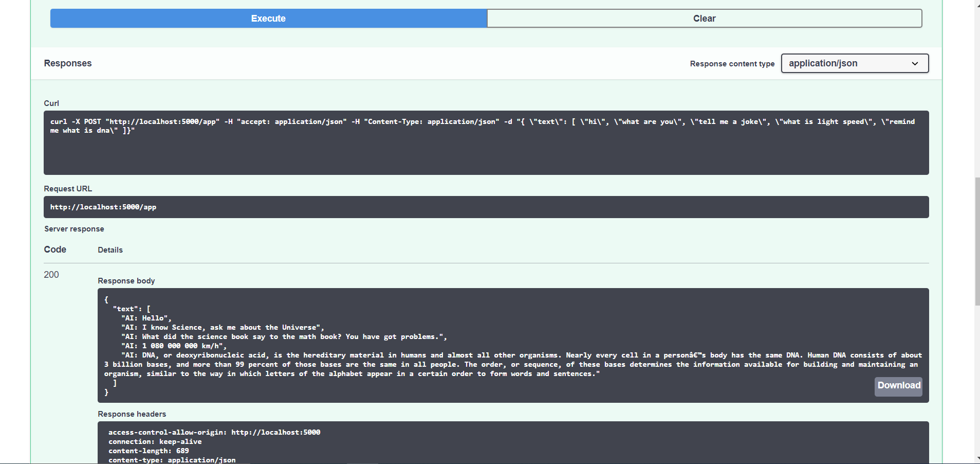Click the dropdown chevron next to application/json

(915, 63)
